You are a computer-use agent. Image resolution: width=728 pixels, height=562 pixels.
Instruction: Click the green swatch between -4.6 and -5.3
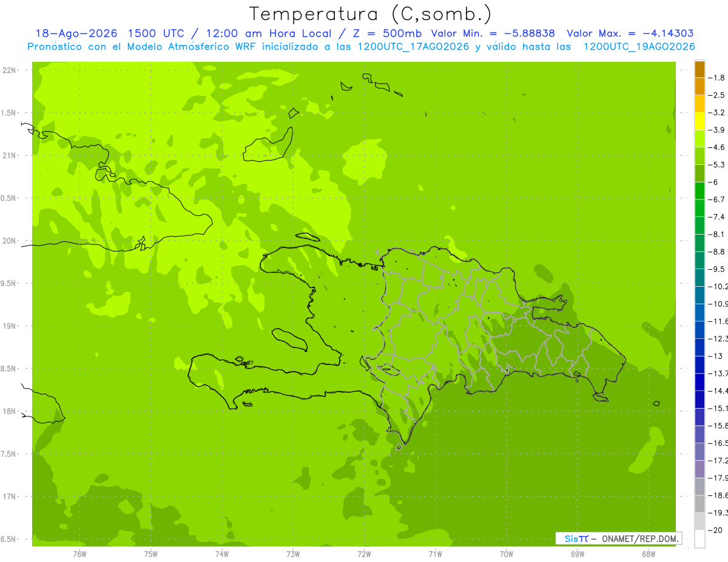pos(699,156)
